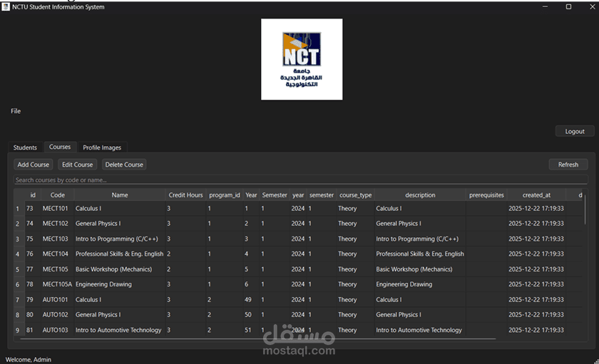Select row header number 4
This screenshot has width=599, height=364.
point(18,254)
